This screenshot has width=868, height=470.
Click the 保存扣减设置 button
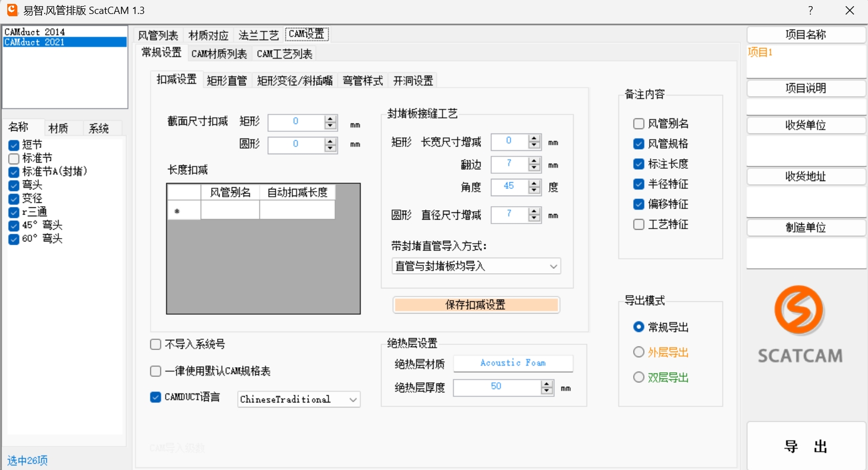coord(476,305)
